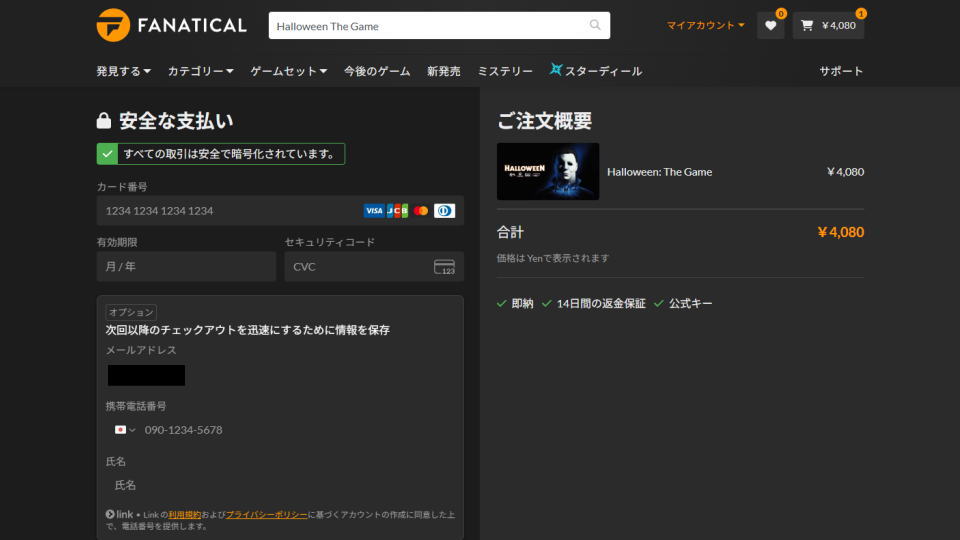
Task: Expand the マイアカウント dropdown
Action: [x=705, y=25]
